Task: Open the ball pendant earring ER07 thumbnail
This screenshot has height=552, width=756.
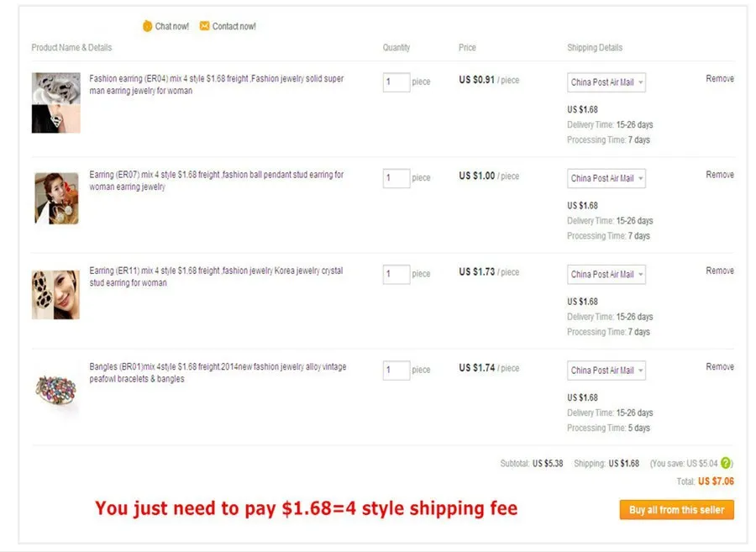Action: pyautogui.click(x=56, y=198)
